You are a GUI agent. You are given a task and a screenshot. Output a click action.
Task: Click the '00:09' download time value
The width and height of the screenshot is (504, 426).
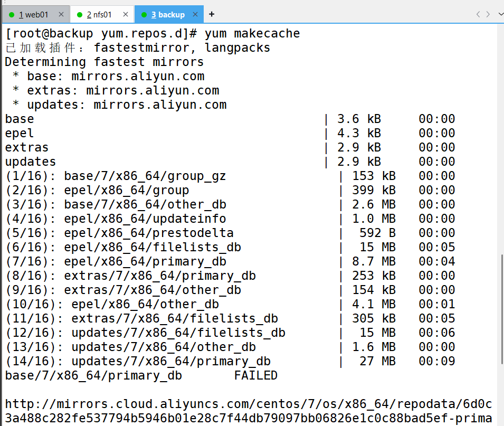point(437,361)
